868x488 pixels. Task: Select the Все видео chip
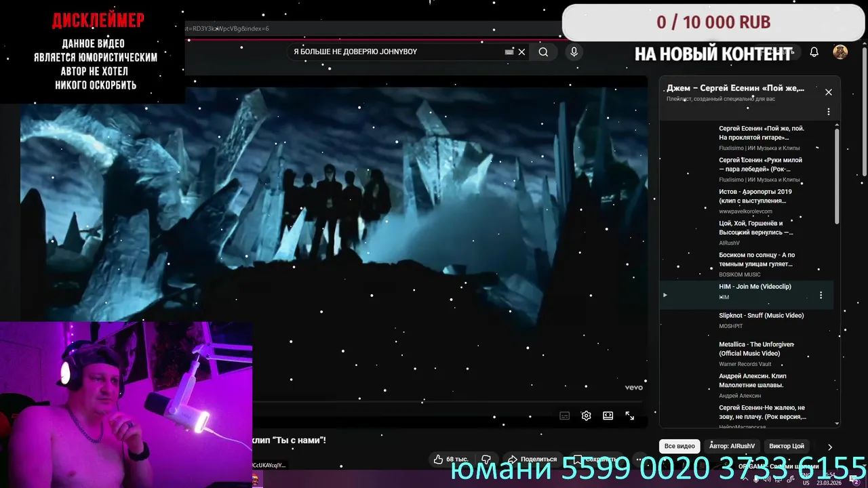point(679,446)
